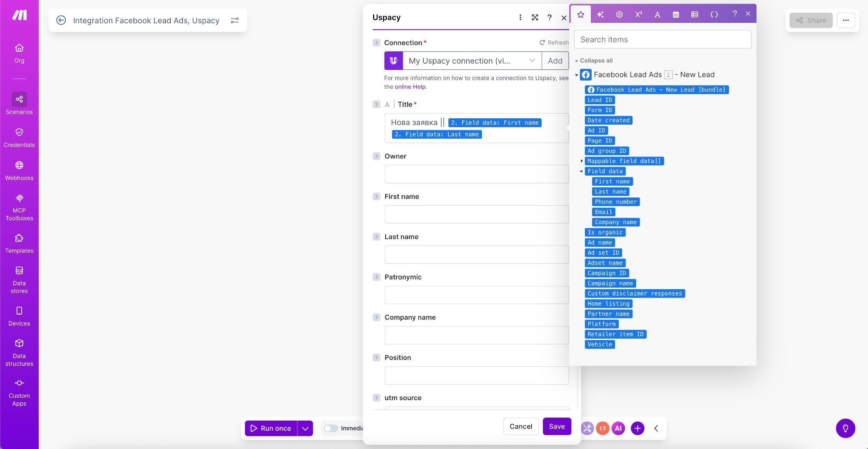Switch to date and time functions tab

[676, 14]
